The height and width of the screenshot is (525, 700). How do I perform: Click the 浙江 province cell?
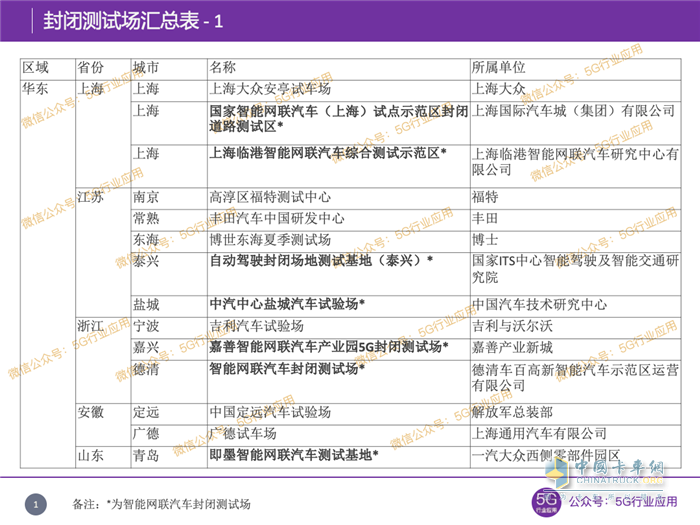(x=103, y=360)
